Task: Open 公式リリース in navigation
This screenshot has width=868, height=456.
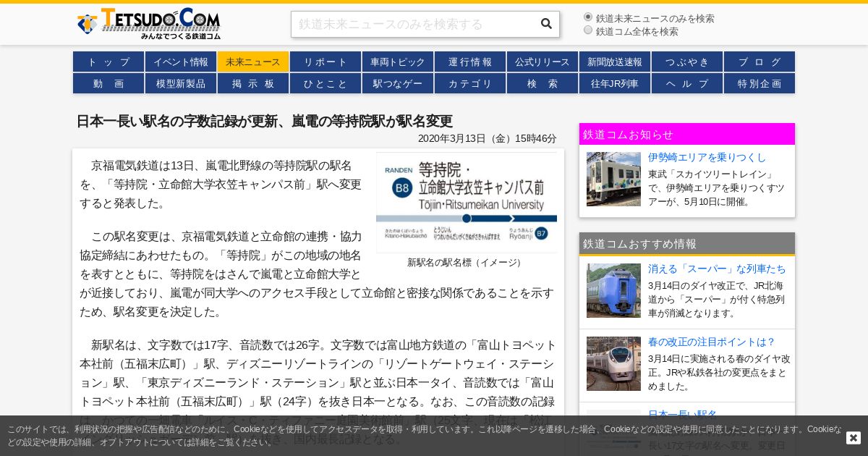Action: [x=542, y=62]
